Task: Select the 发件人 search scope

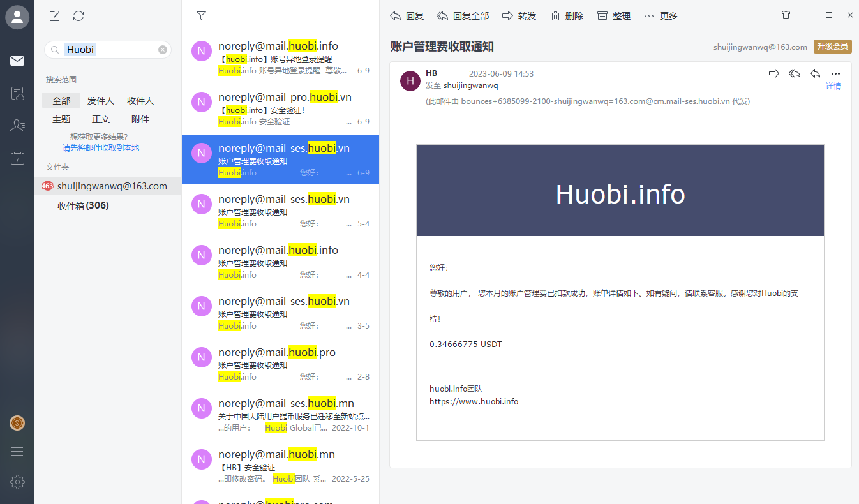Action: 101,101
